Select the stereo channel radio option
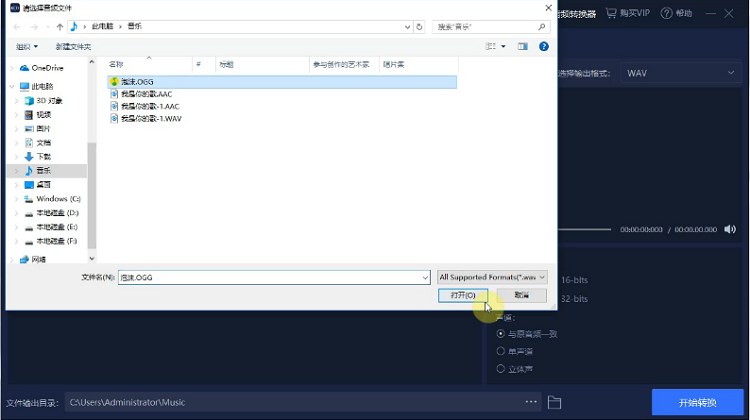This screenshot has height=420, width=750. [500, 369]
